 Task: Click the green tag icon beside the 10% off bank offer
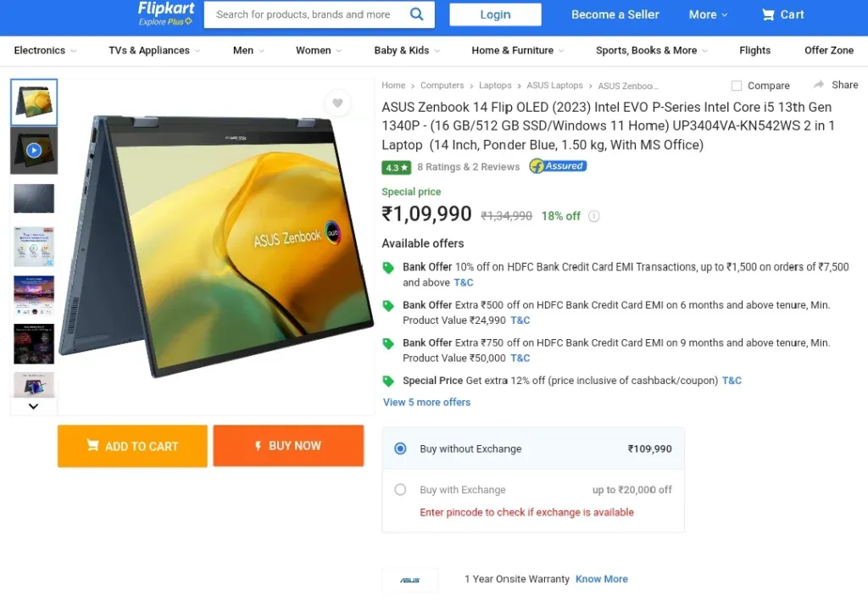coord(388,268)
